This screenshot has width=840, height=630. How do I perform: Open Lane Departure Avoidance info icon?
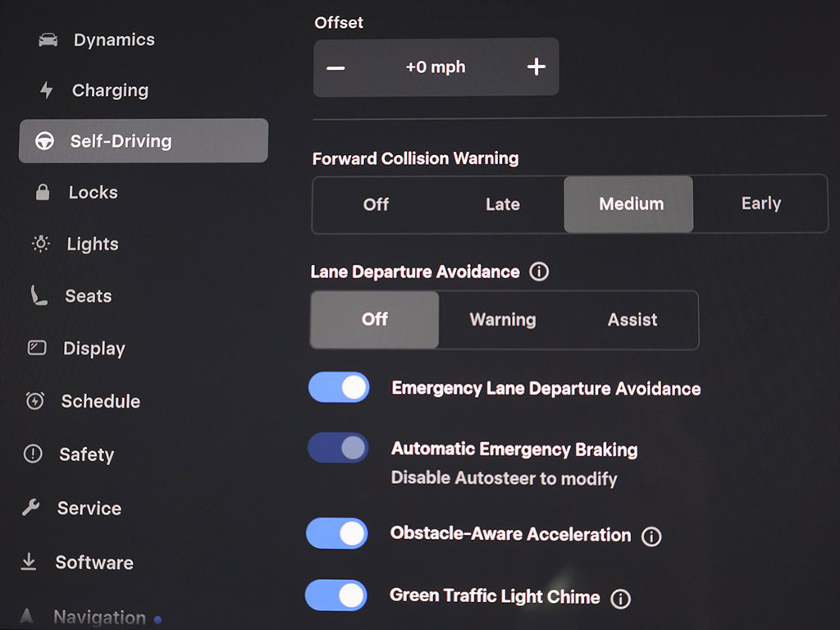point(539,272)
